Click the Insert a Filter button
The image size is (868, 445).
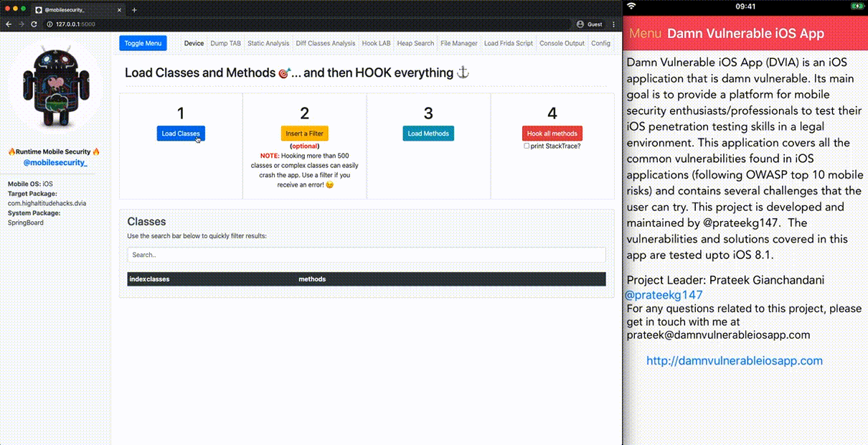coord(304,133)
